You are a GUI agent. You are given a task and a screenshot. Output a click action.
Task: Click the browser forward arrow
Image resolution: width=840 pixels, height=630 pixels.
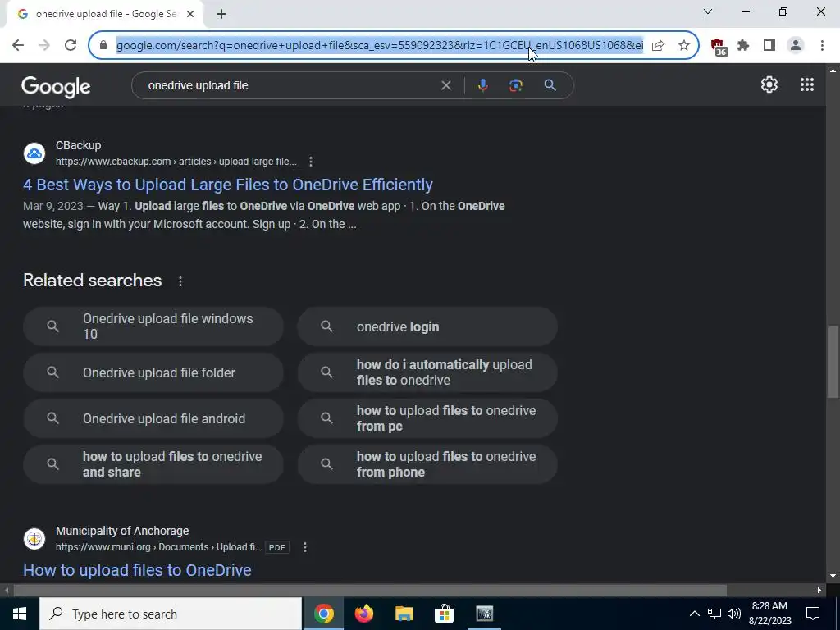point(44,46)
